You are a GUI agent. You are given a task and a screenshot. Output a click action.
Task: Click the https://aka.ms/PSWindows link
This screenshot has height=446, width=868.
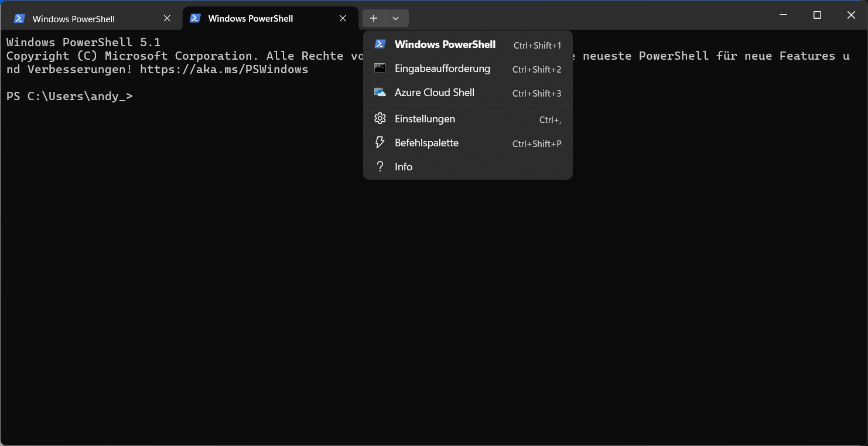pos(224,69)
